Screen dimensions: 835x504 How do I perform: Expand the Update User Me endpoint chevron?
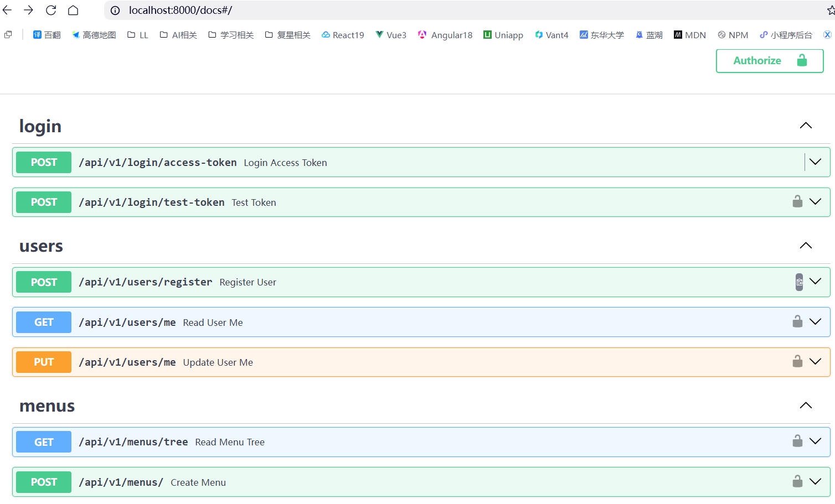[x=815, y=361]
